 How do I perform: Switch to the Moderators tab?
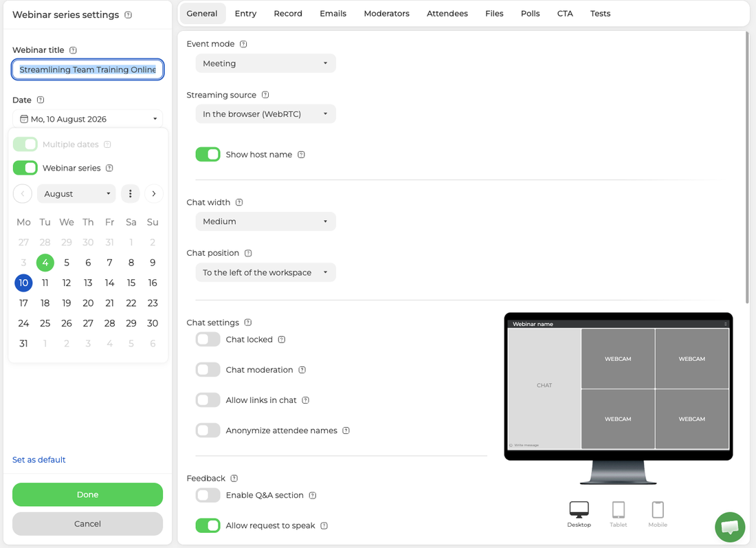tap(387, 14)
